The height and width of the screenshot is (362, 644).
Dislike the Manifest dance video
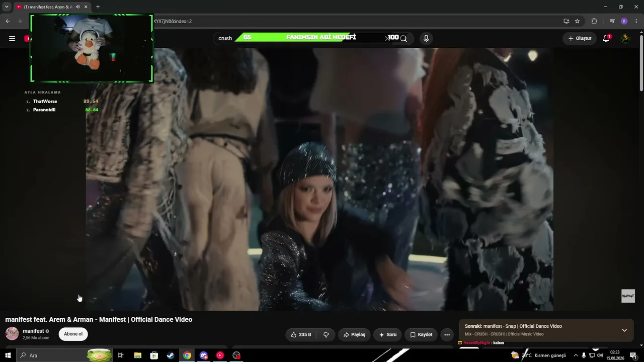click(x=326, y=334)
